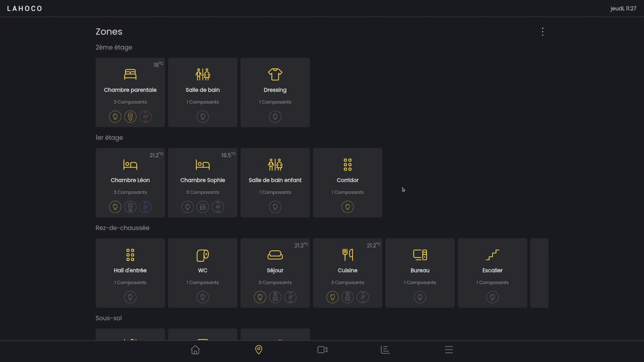Open Zones three-dot options menu
The image size is (644, 362).
click(x=543, y=32)
